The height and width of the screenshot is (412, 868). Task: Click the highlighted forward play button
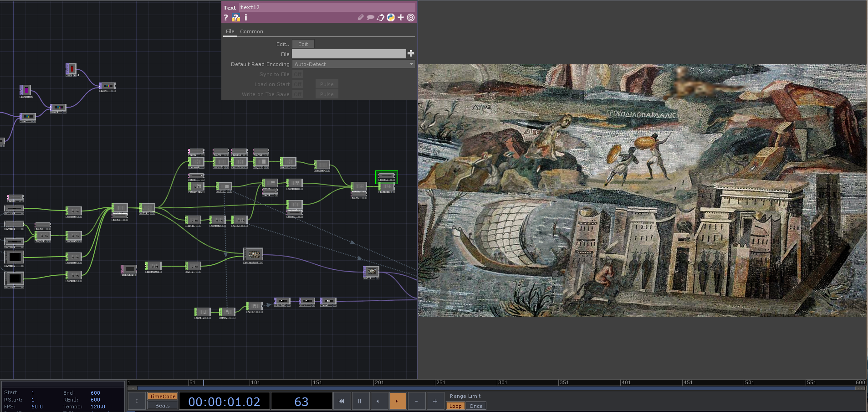click(398, 401)
